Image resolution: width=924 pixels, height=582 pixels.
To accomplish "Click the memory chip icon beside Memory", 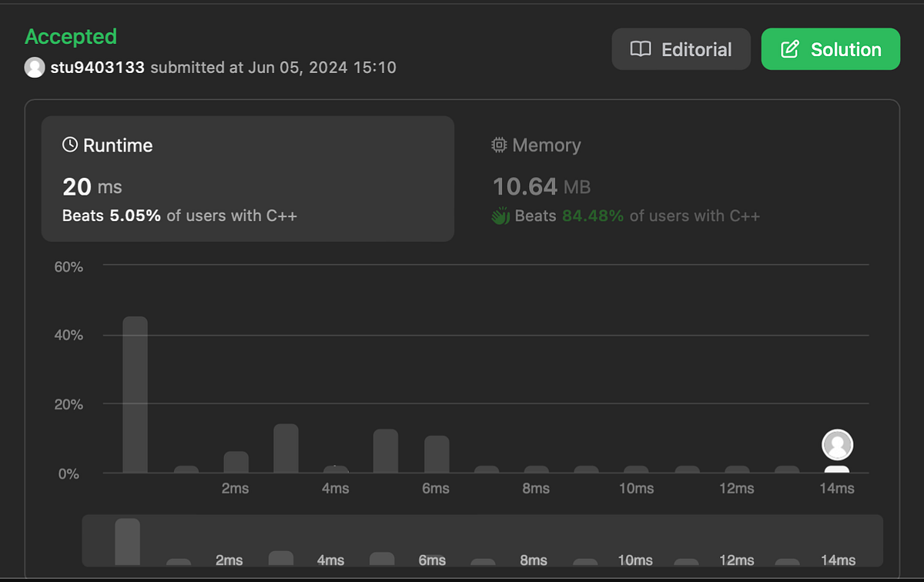I will click(x=500, y=144).
